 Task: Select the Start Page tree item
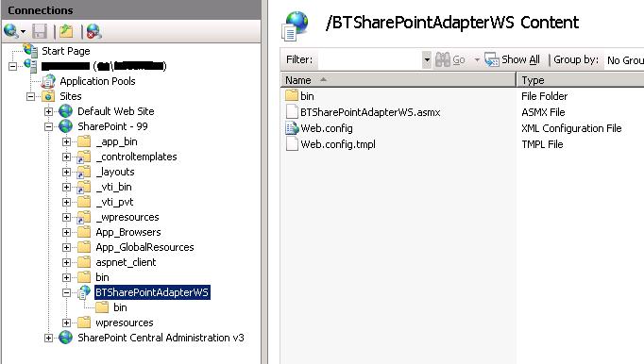coord(66,51)
